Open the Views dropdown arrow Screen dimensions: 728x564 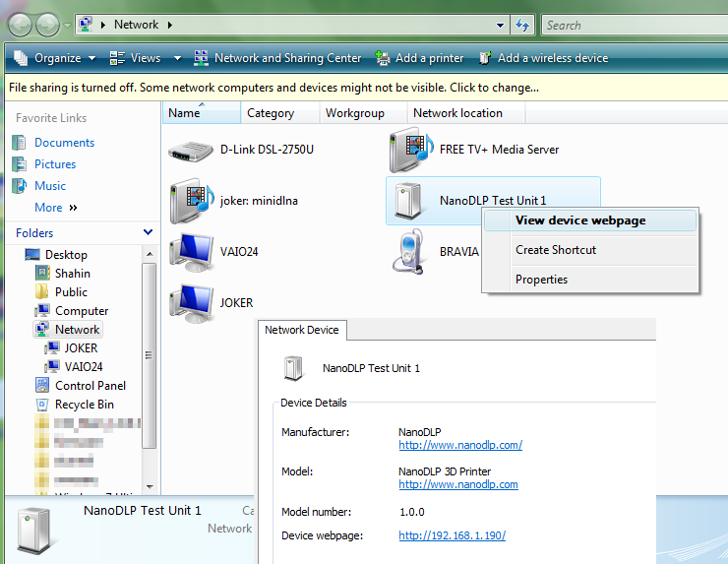177,58
